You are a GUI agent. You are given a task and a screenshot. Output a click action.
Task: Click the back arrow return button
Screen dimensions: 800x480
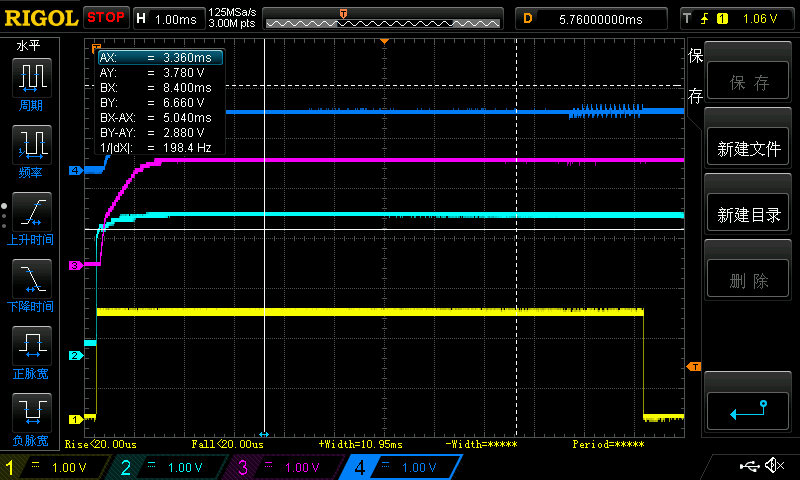[748, 411]
